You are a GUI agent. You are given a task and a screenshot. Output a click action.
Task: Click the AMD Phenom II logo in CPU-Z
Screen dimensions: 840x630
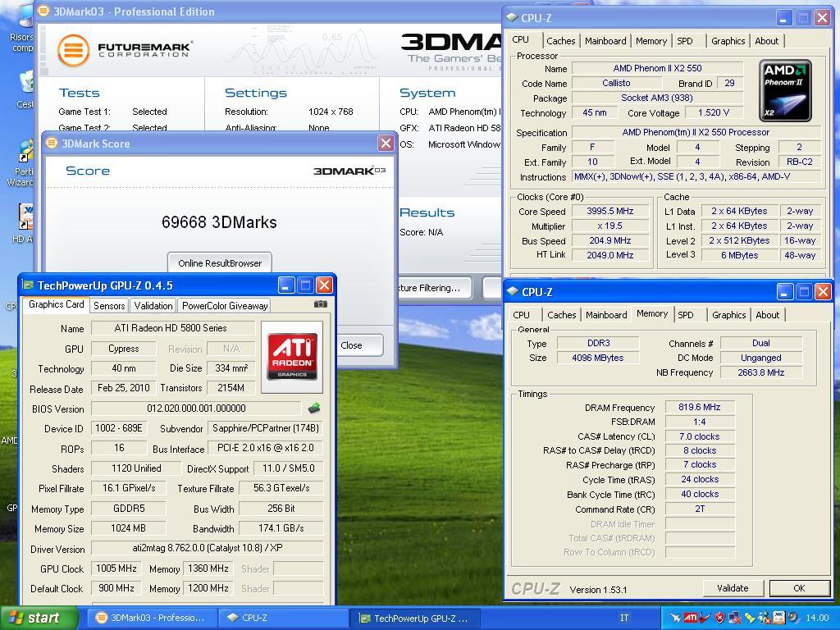(x=785, y=90)
